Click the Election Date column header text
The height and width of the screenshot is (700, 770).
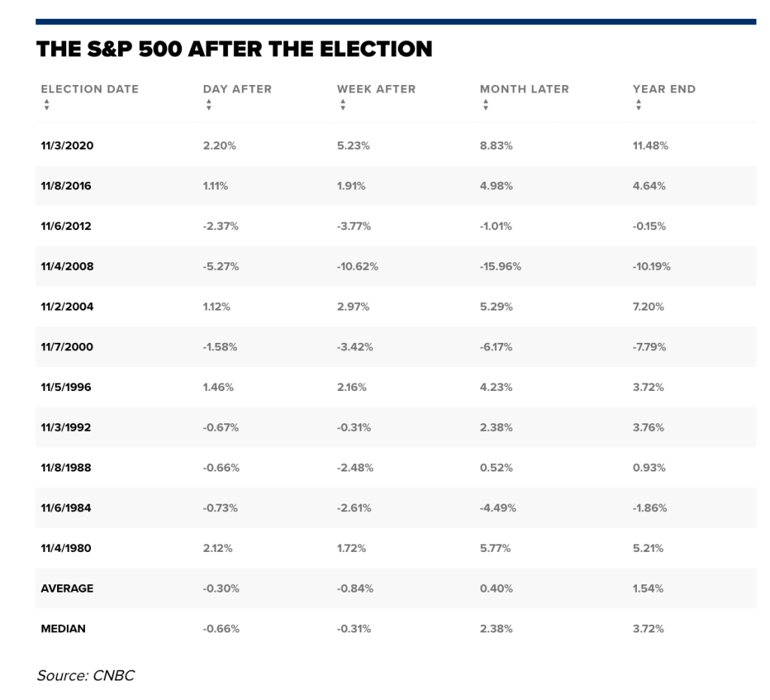89,89
